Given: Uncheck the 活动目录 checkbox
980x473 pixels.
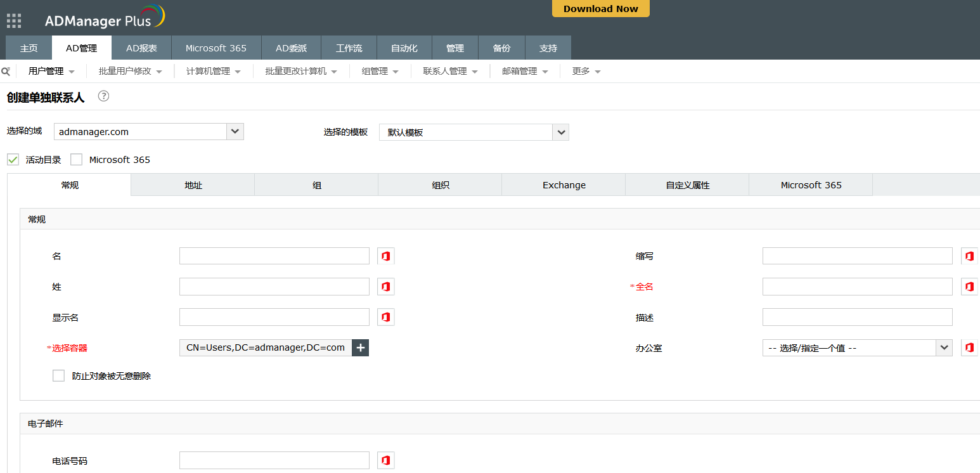Looking at the screenshot, I should pyautogui.click(x=13, y=160).
